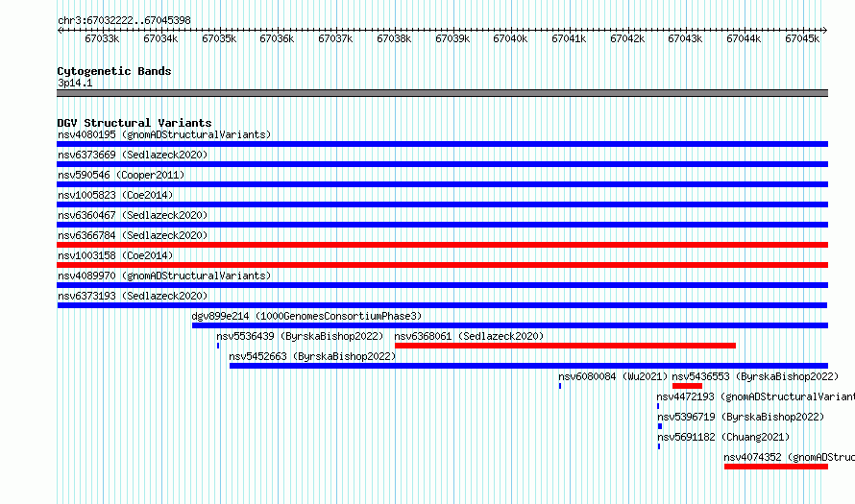Select the blue bar under nsv4089970
This screenshot has width=855, height=504.
coord(442,285)
